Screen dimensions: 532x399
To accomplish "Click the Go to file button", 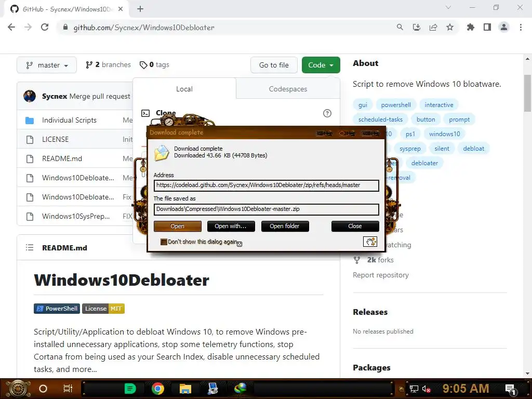I will click(x=274, y=65).
